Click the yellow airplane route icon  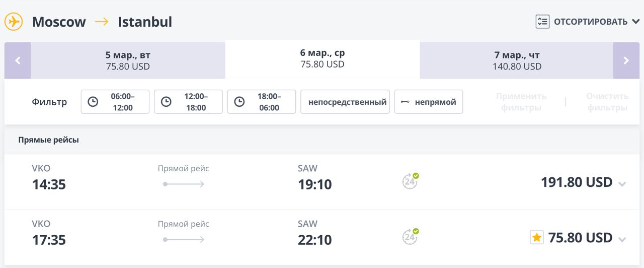pyautogui.click(x=14, y=22)
